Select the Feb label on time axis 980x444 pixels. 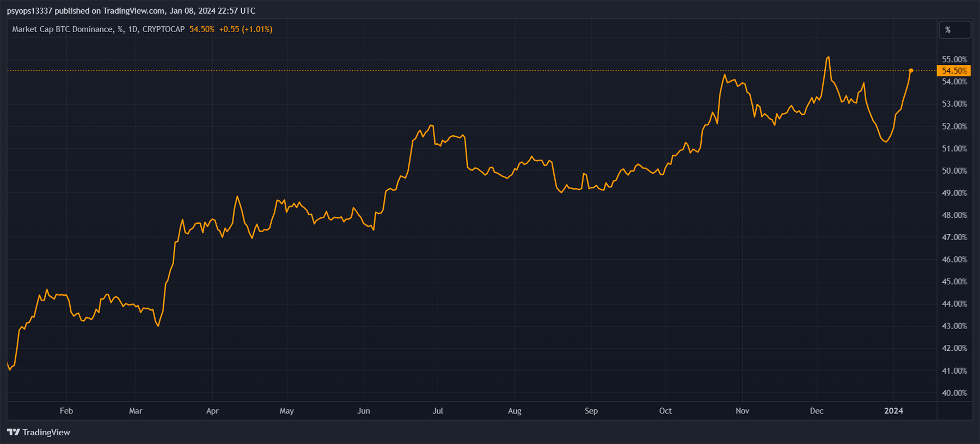(66, 411)
